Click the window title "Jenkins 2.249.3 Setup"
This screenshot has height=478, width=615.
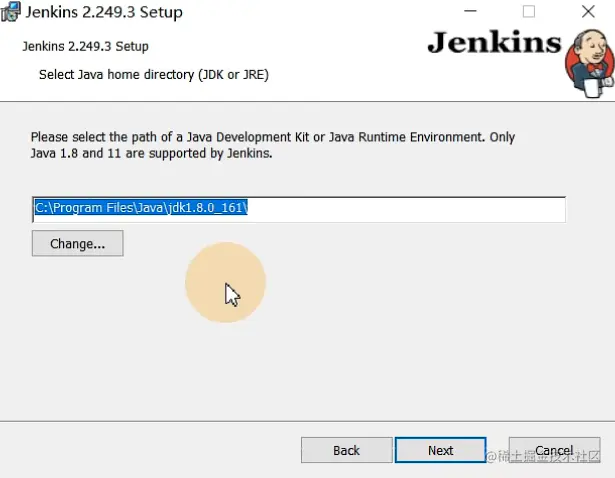[x=104, y=12]
